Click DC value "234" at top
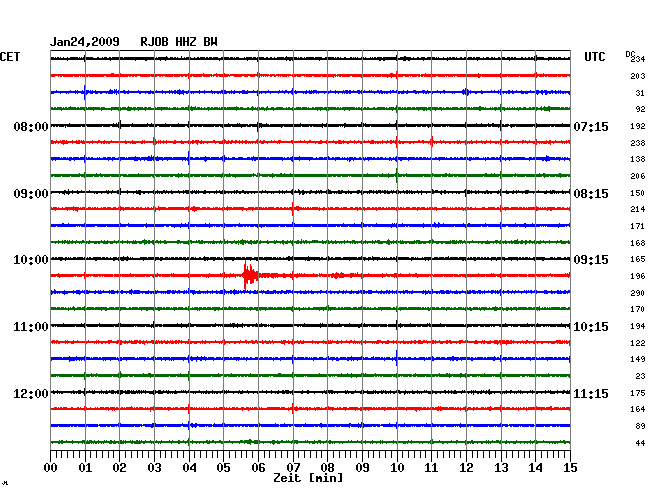This screenshot has height=494, width=650. (x=638, y=60)
